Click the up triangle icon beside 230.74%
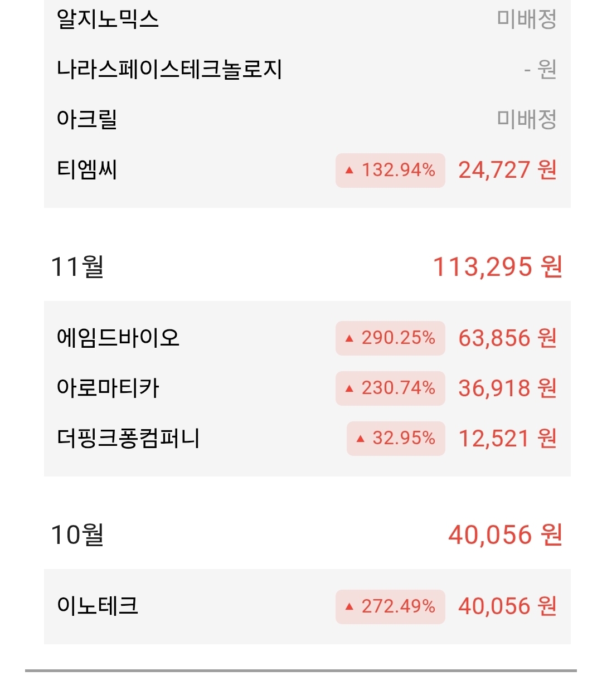Image resolution: width=602 pixels, height=700 pixels. [349, 388]
